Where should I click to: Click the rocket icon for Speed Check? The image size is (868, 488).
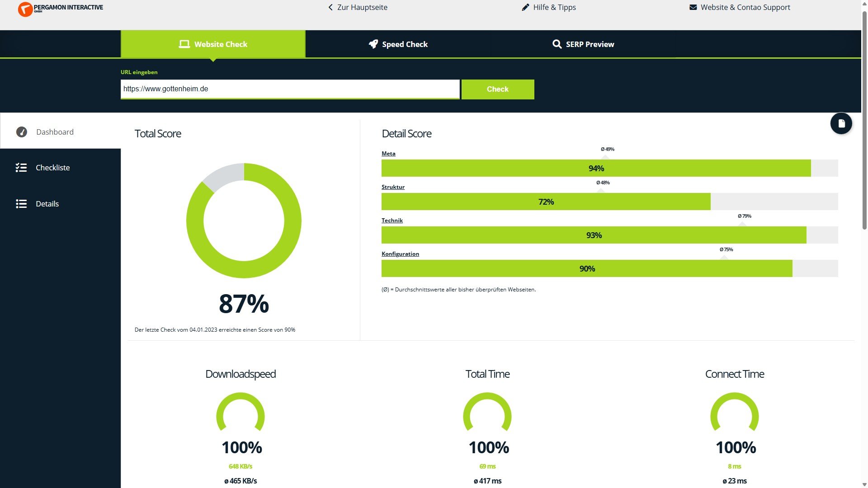373,44
